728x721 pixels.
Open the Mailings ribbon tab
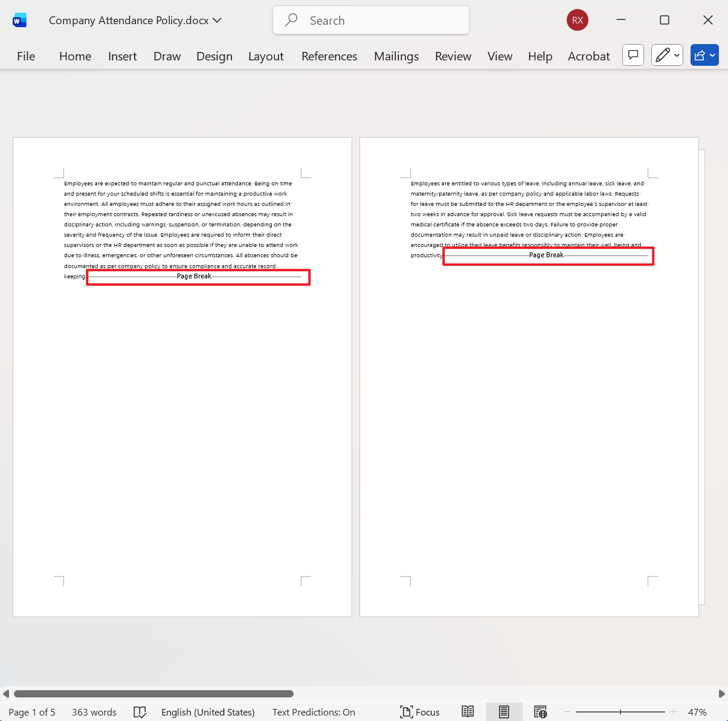coord(396,56)
